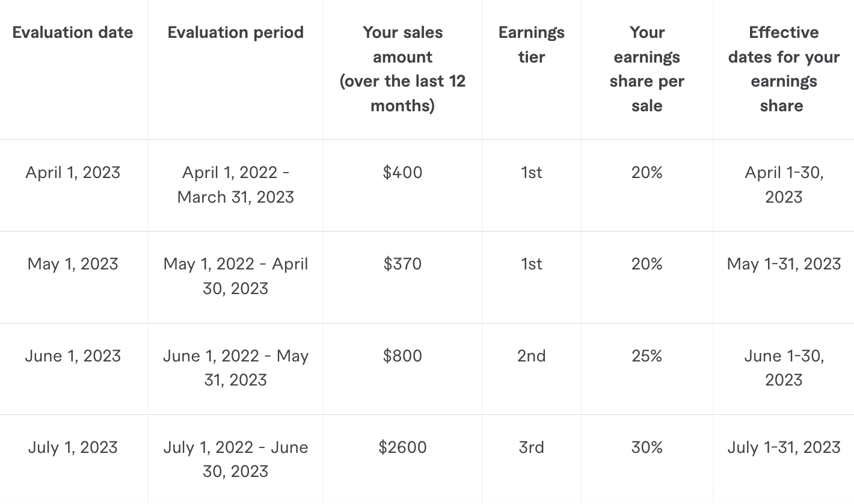Select the June 1, 2023 evaluation date cell
854x504 pixels.
tap(73, 356)
